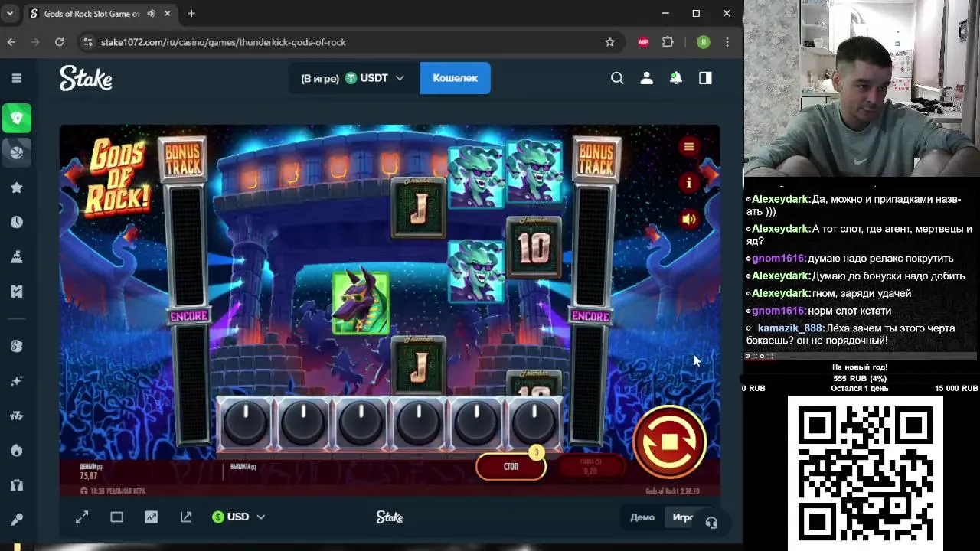Click the left BONUS TRACK sign
980x551 pixels.
pos(182,158)
